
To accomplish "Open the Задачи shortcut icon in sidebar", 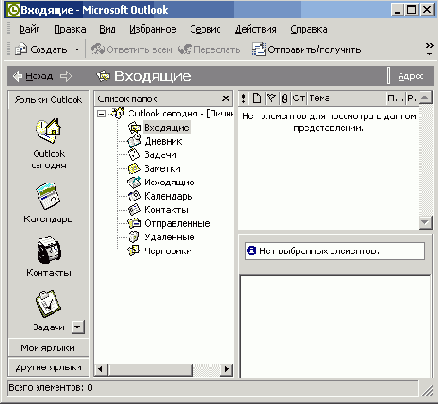I will click(48, 304).
